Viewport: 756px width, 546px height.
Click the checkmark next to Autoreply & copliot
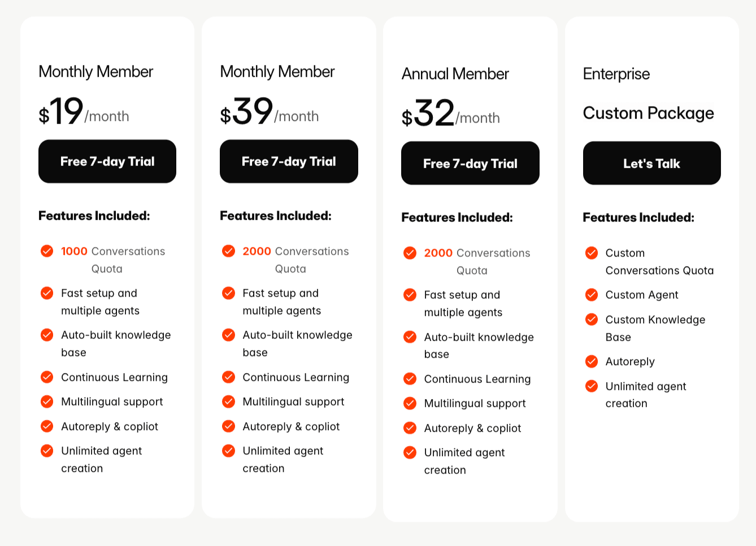click(x=47, y=426)
